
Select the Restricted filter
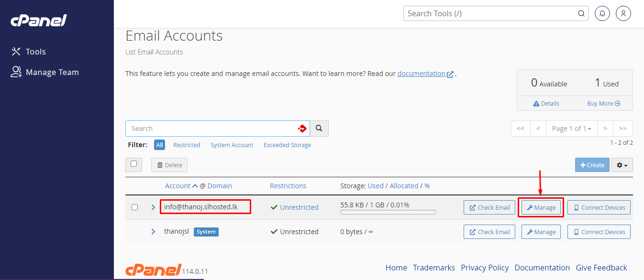click(x=187, y=145)
